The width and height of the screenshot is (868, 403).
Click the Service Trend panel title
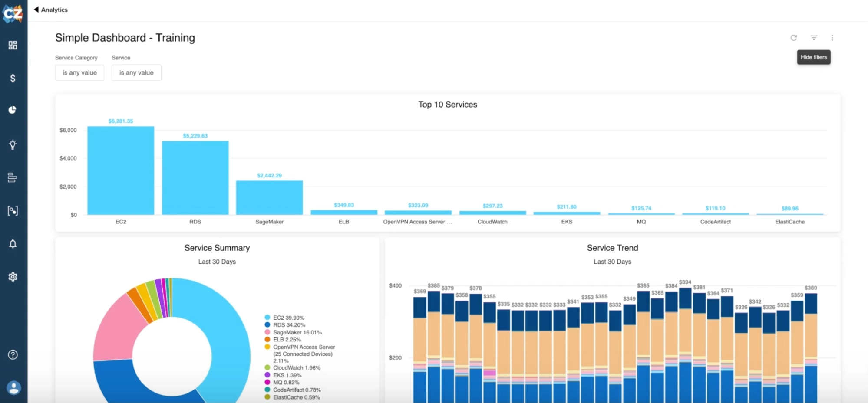pos(612,248)
